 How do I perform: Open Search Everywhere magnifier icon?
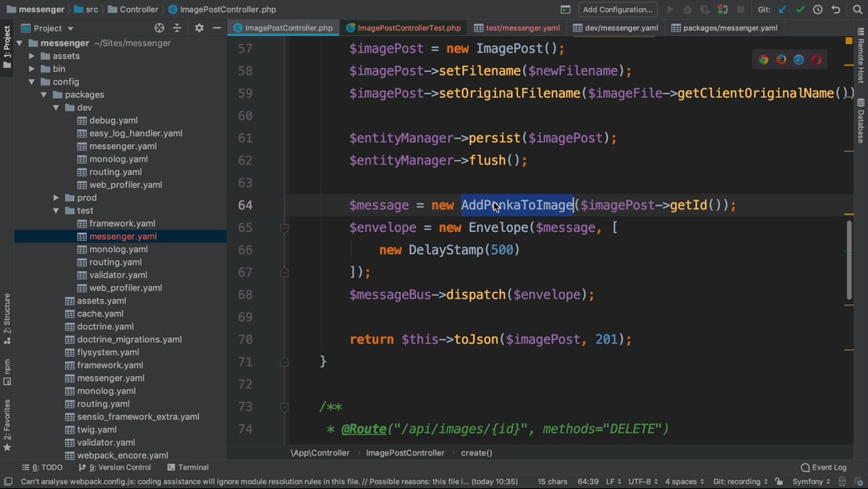tap(857, 9)
